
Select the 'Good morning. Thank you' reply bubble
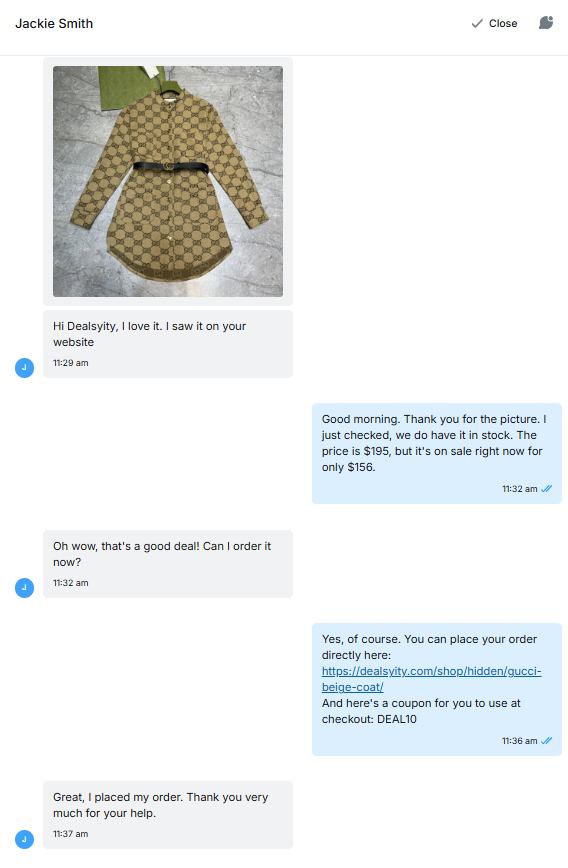[437, 453]
